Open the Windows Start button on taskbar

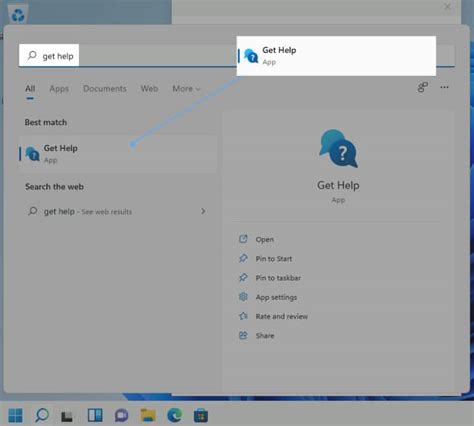(15, 415)
